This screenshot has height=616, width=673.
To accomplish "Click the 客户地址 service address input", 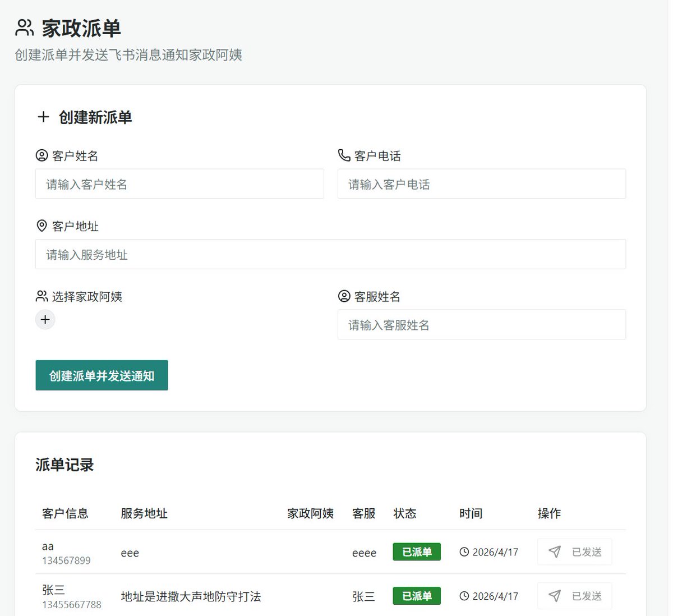I will pos(330,254).
